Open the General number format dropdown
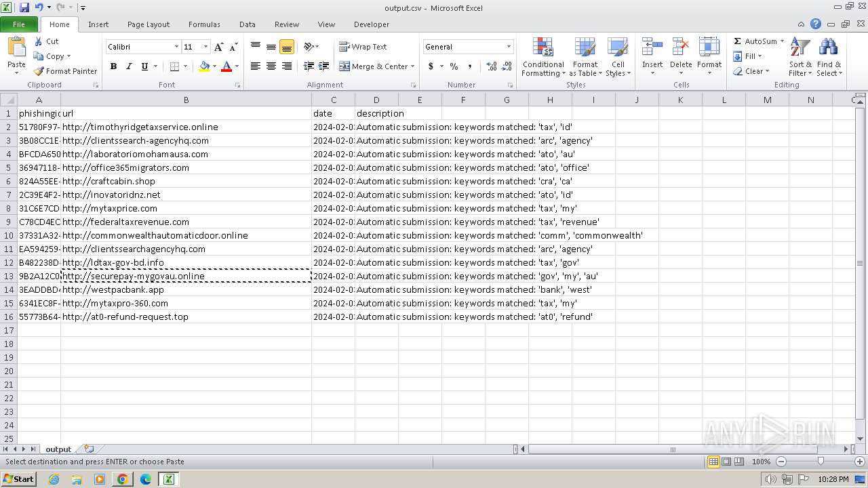868x488 pixels. (x=509, y=47)
